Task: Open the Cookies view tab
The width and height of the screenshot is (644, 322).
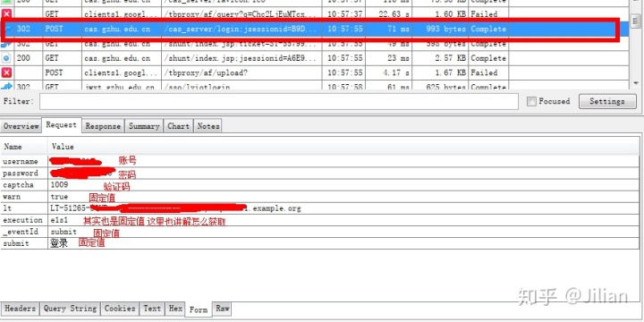Action: pos(120,308)
